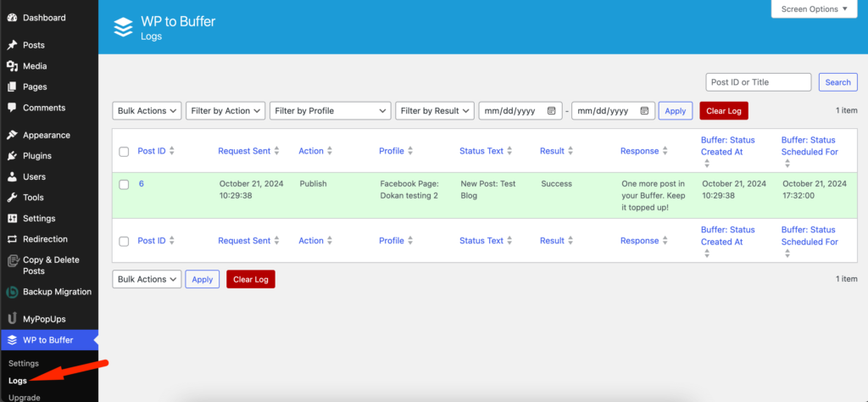Open the Logs submenu item
The height and width of the screenshot is (402, 868).
pos(18,381)
